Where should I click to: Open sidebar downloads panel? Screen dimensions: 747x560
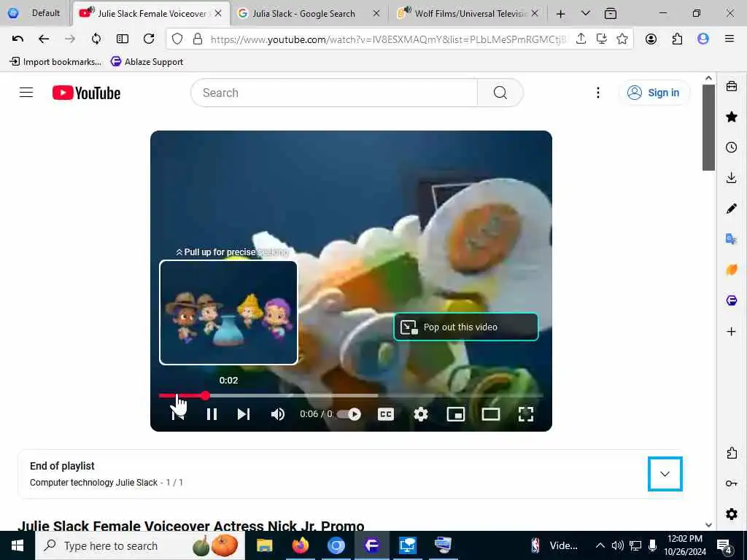[x=732, y=178]
